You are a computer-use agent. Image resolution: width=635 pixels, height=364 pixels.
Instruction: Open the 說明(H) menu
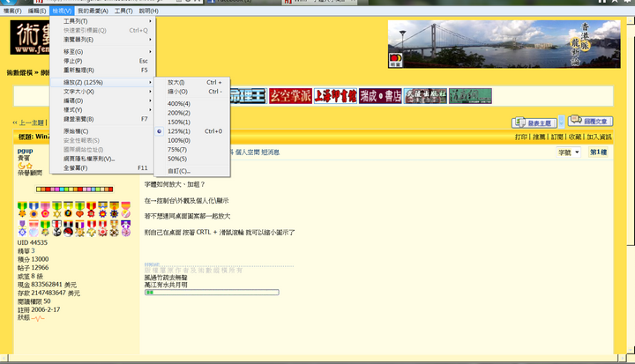149,11
